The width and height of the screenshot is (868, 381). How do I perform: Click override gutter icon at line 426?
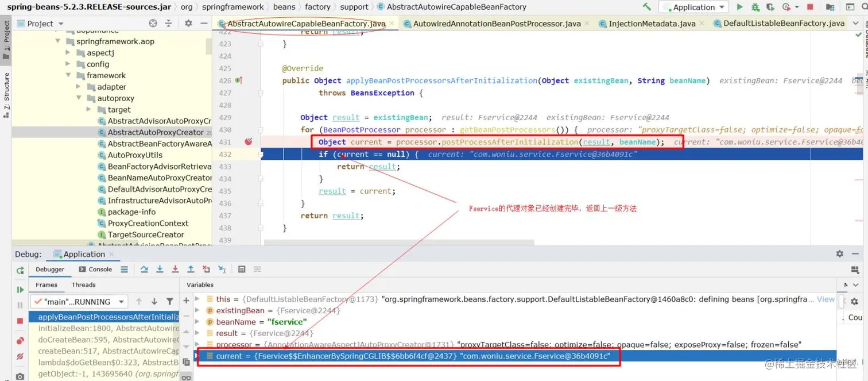pos(239,80)
